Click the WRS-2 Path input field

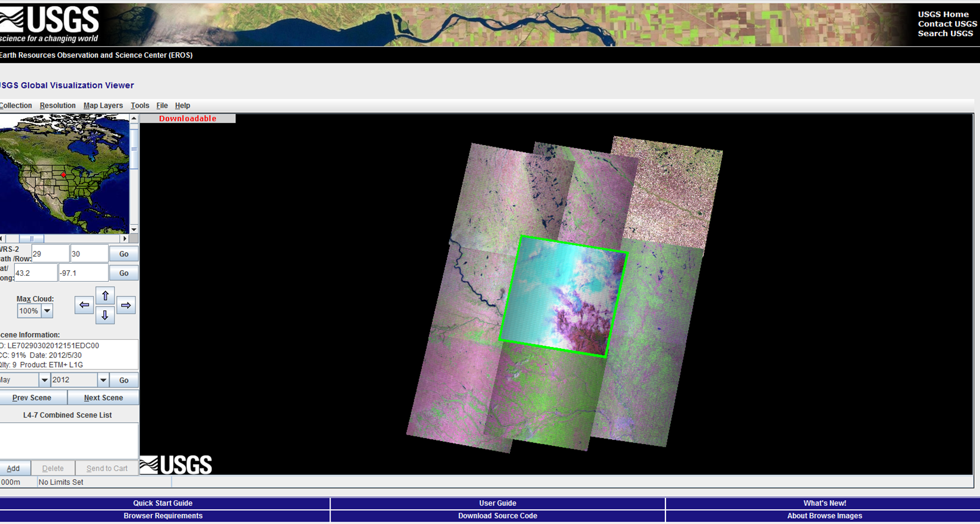click(x=50, y=254)
